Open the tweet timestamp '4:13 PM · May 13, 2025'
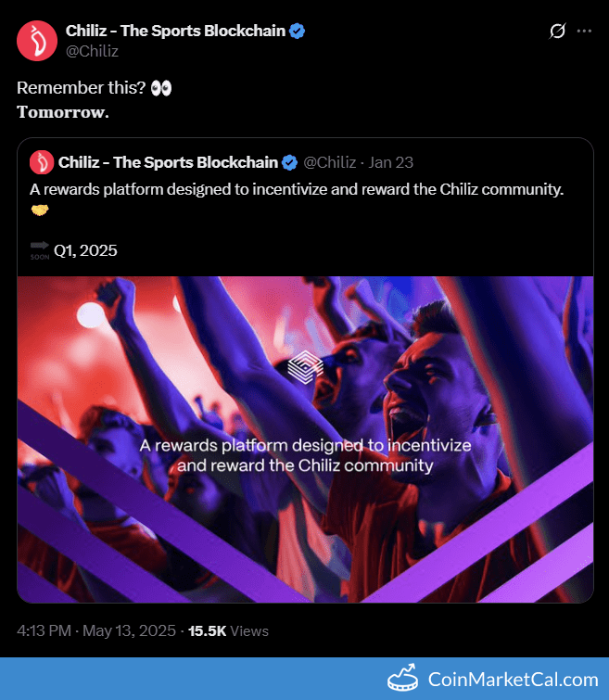Screen dimensions: 609x700 tap(96, 630)
